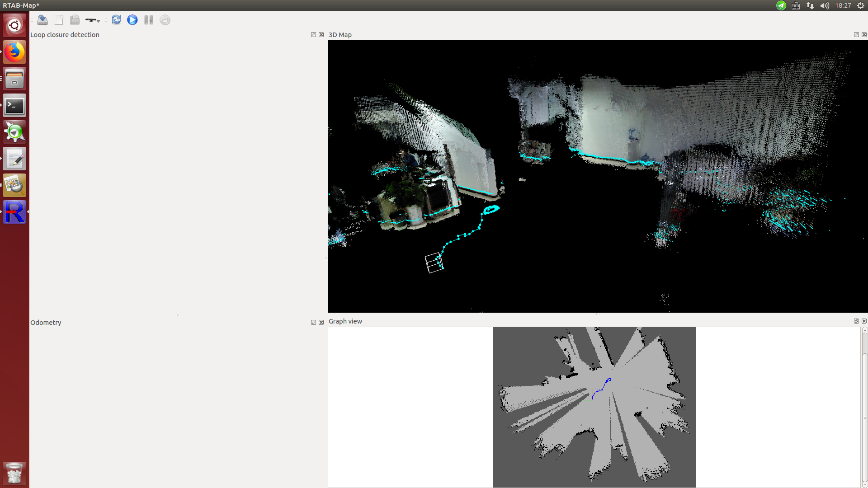Image resolution: width=868 pixels, height=488 pixels.
Task: Click the camera frustum box in 3D Map
Action: click(434, 263)
